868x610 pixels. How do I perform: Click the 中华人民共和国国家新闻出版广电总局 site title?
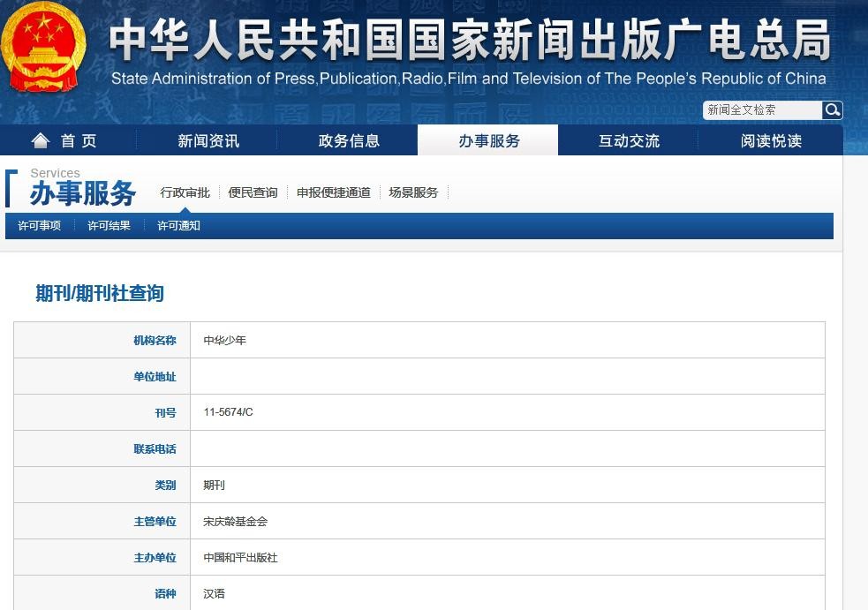[470, 40]
